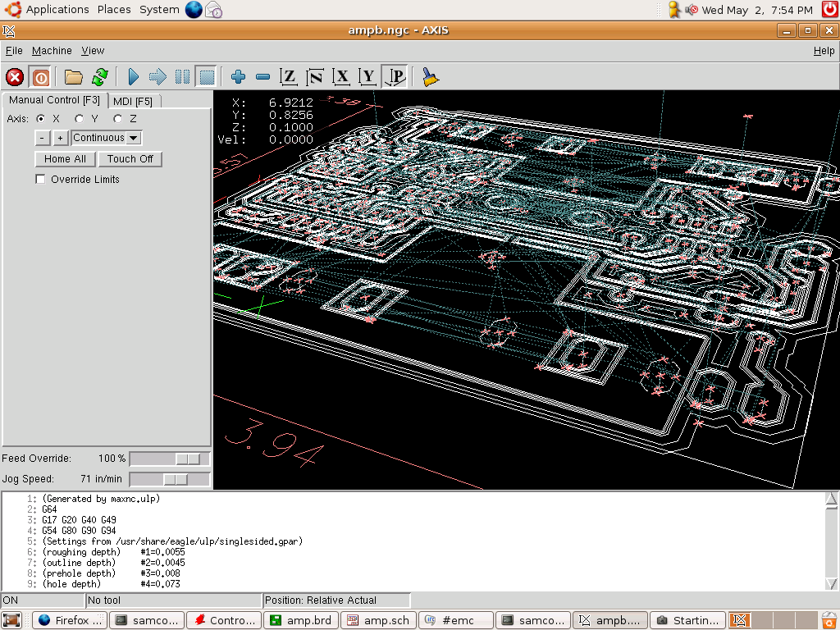Viewport: 840px width, 630px height.
Task: Switch to rotated Z view
Action: coord(315,77)
